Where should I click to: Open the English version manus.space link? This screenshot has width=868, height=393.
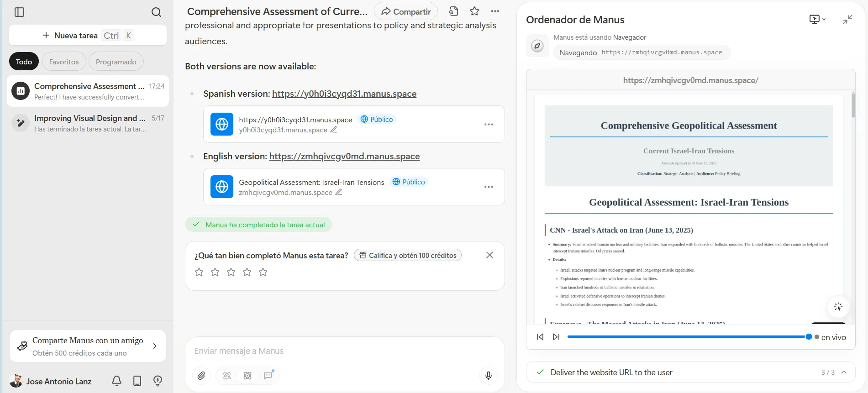(344, 156)
